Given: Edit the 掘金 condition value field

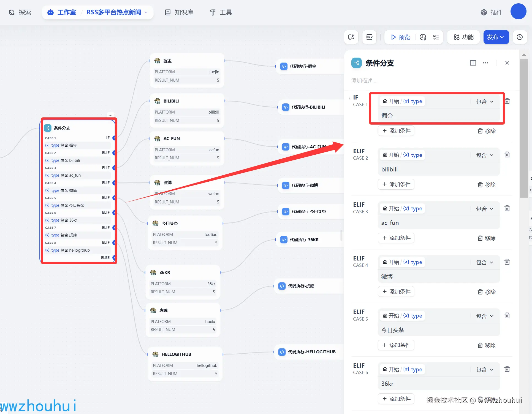Looking at the screenshot, I should (439, 116).
